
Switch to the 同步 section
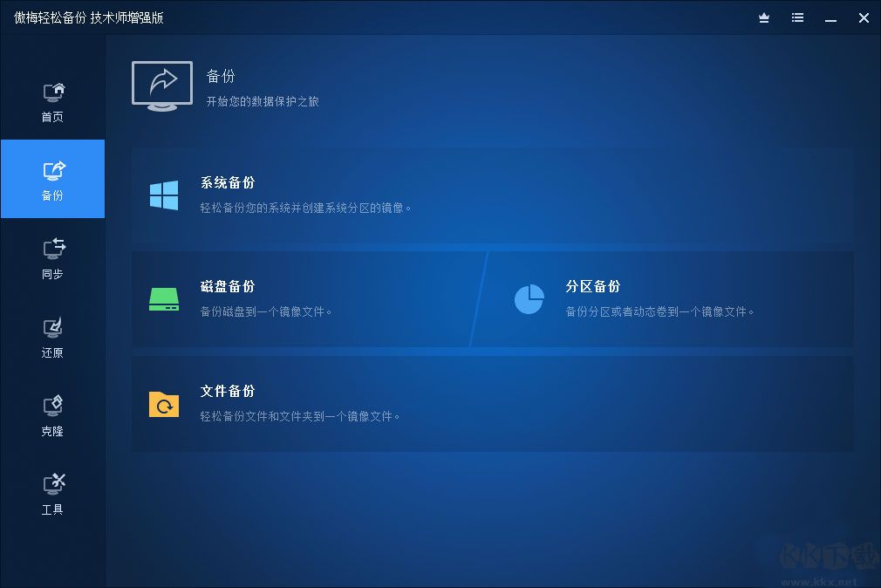coord(52,257)
